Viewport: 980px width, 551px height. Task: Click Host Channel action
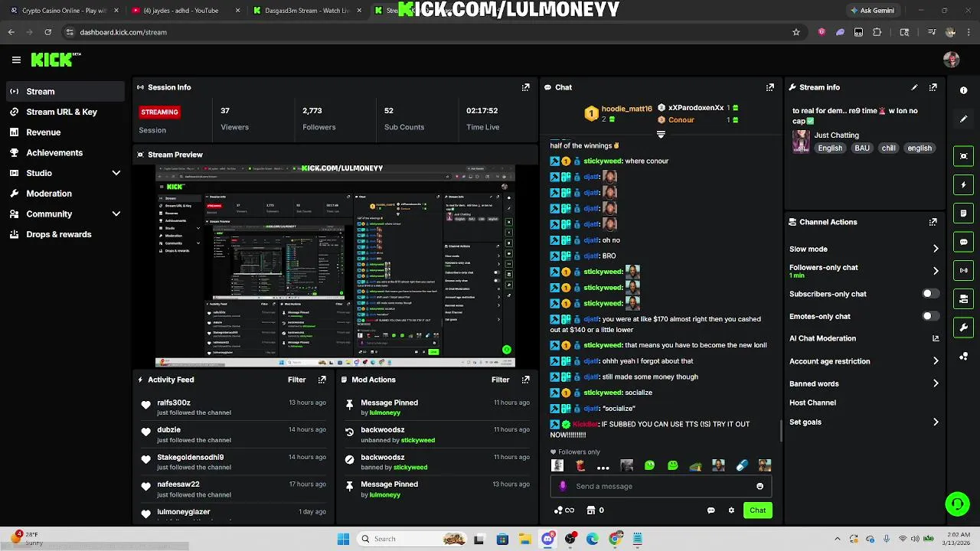(812, 403)
